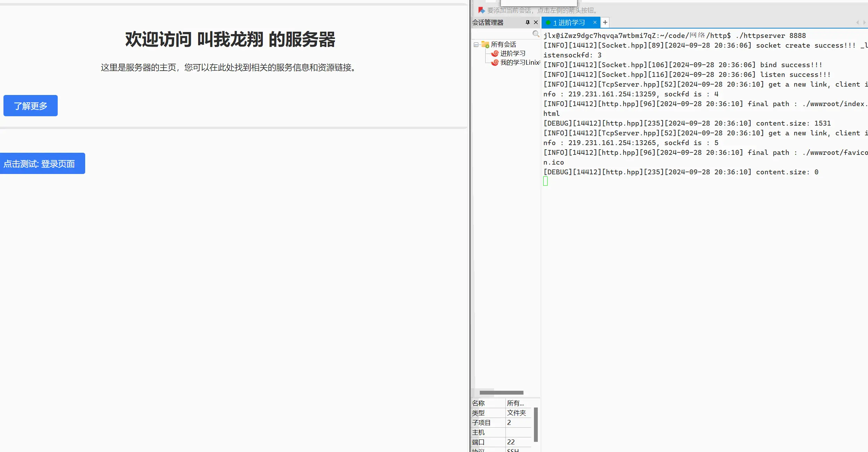The width and height of the screenshot is (868, 452).
Task: Click the 端口 value 22 cell
Action: click(518, 442)
